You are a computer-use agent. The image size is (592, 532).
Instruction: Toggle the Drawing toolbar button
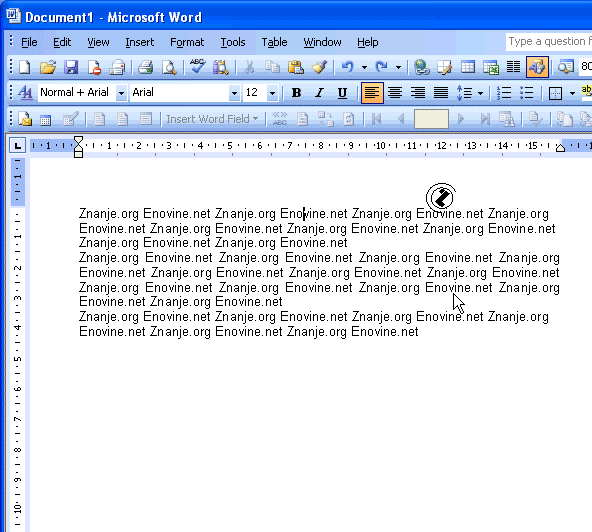[537, 68]
